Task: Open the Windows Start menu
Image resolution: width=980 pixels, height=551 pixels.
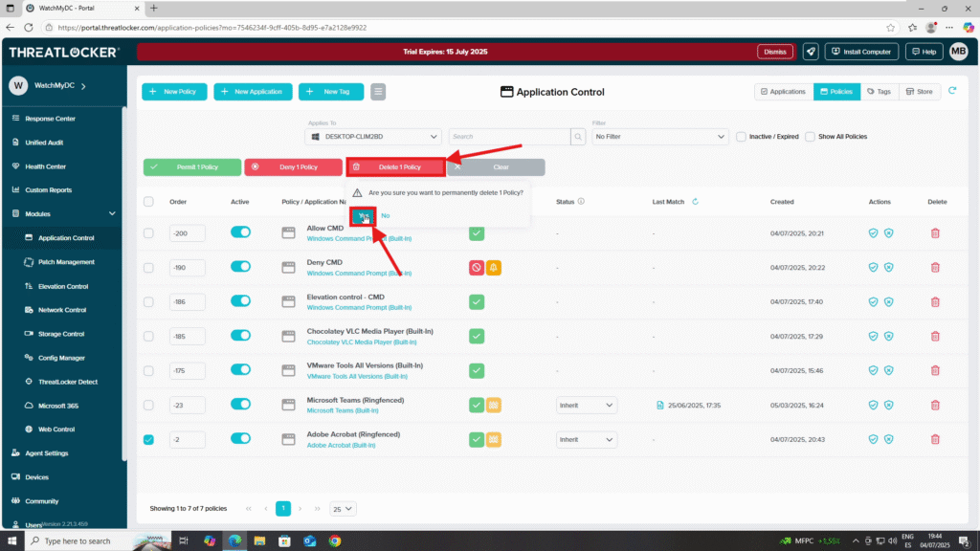Action: (11, 541)
